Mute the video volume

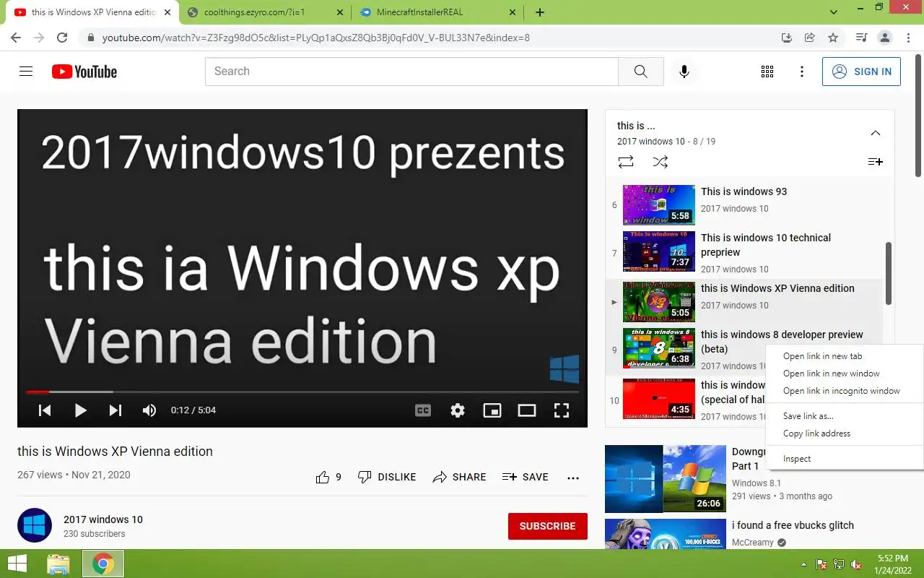pyautogui.click(x=149, y=410)
